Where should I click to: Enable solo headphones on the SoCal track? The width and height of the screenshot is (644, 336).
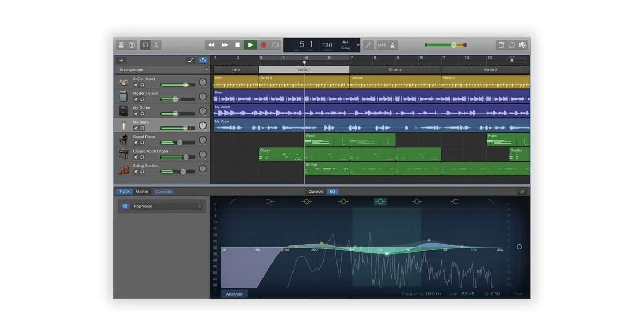(x=143, y=85)
